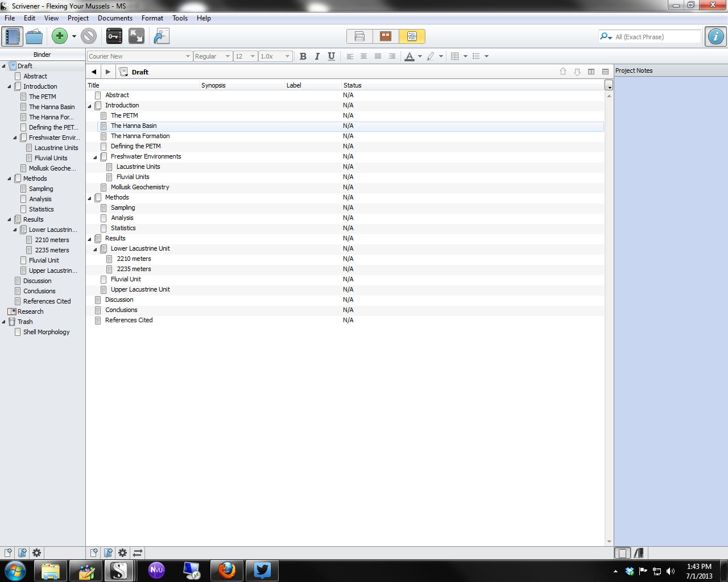Switch to Corkboard view mode
Screen dimensions: 728x582
pos(386,36)
